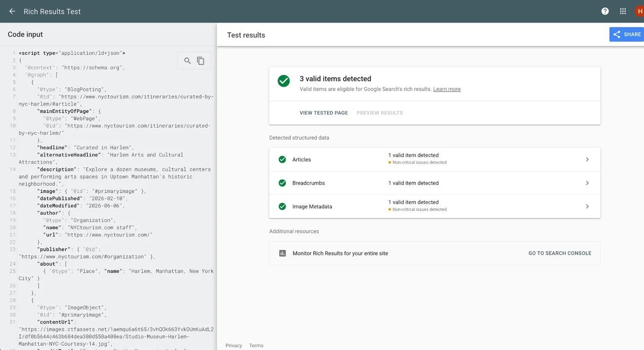Open the account avatar menu
644x350 pixels.
tap(639, 12)
